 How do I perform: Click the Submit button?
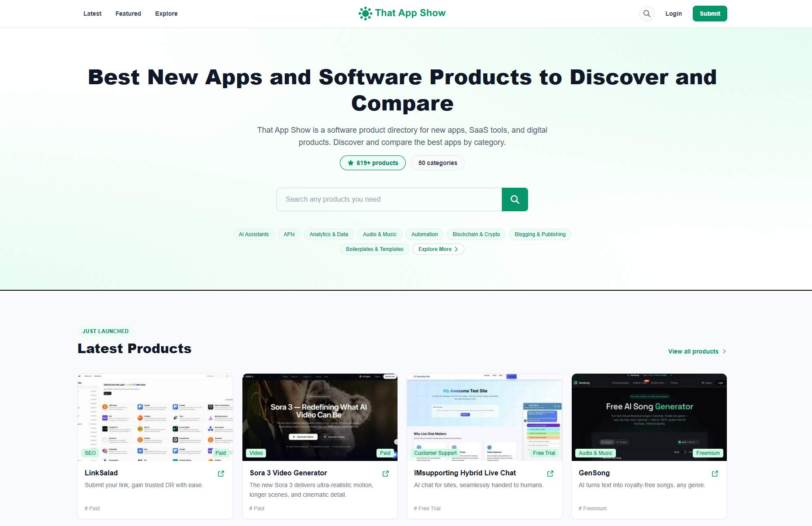point(709,14)
